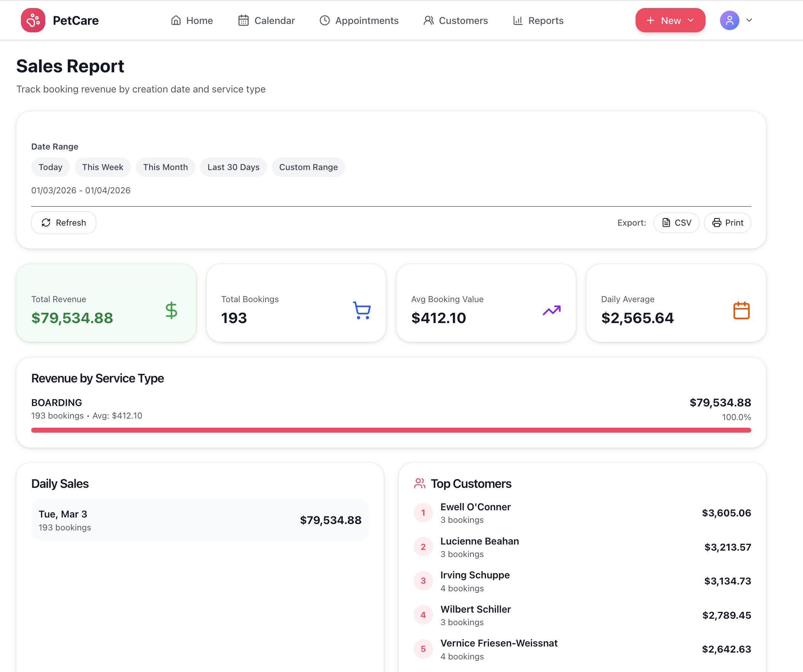This screenshot has width=803, height=672.
Task: Select the Custom Range option
Action: point(308,167)
